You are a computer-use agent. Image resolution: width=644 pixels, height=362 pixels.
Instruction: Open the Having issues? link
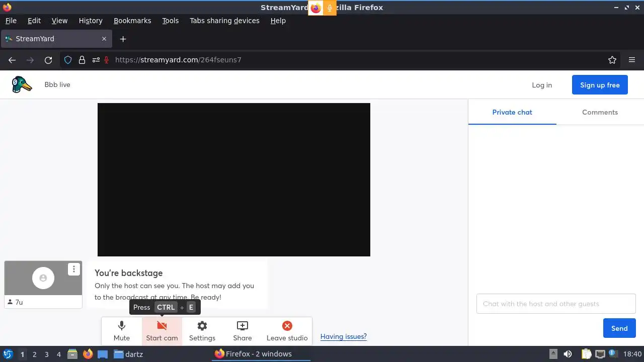coord(344,336)
